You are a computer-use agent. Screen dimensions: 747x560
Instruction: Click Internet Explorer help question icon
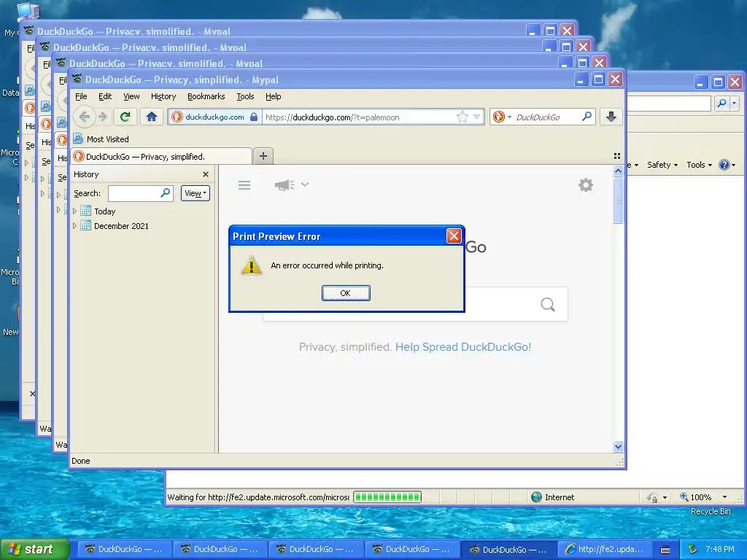pos(724,165)
